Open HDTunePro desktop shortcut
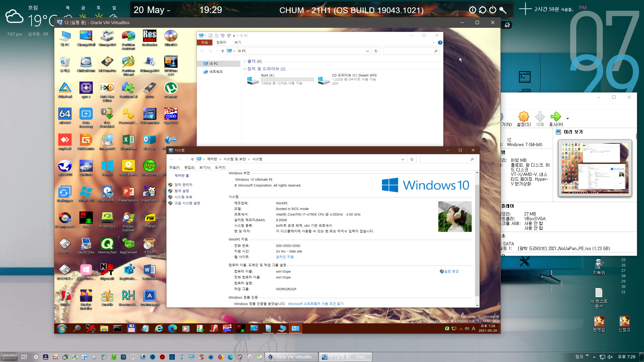 [x=107, y=64]
